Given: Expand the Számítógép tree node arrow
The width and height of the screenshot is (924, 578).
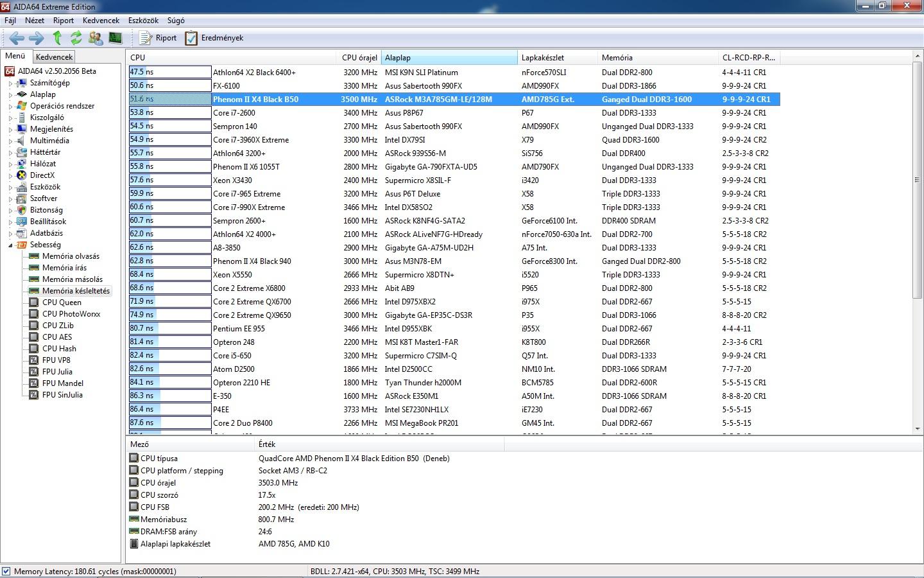Looking at the screenshot, I should coord(10,83).
